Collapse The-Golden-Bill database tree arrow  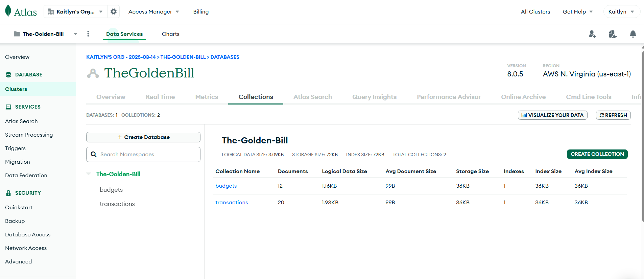point(89,174)
